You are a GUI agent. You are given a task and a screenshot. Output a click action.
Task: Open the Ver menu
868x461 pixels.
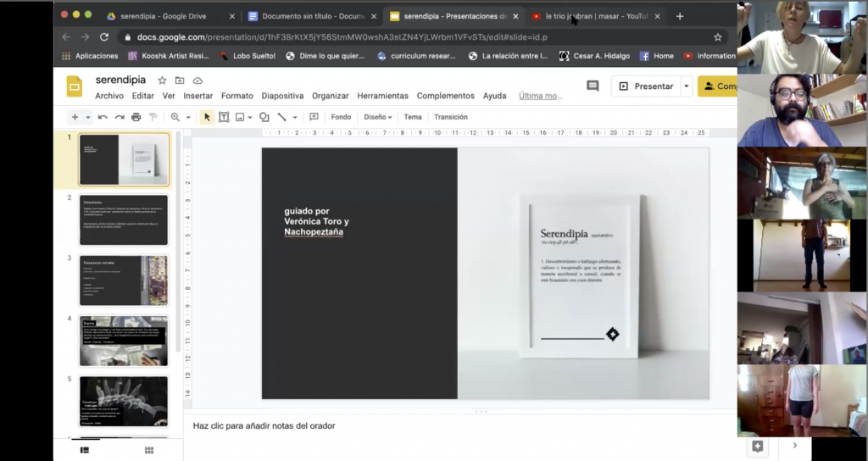click(x=169, y=96)
